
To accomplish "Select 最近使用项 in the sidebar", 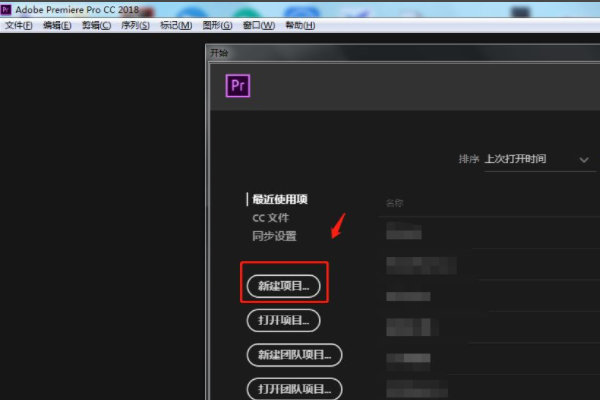I will pos(280,199).
